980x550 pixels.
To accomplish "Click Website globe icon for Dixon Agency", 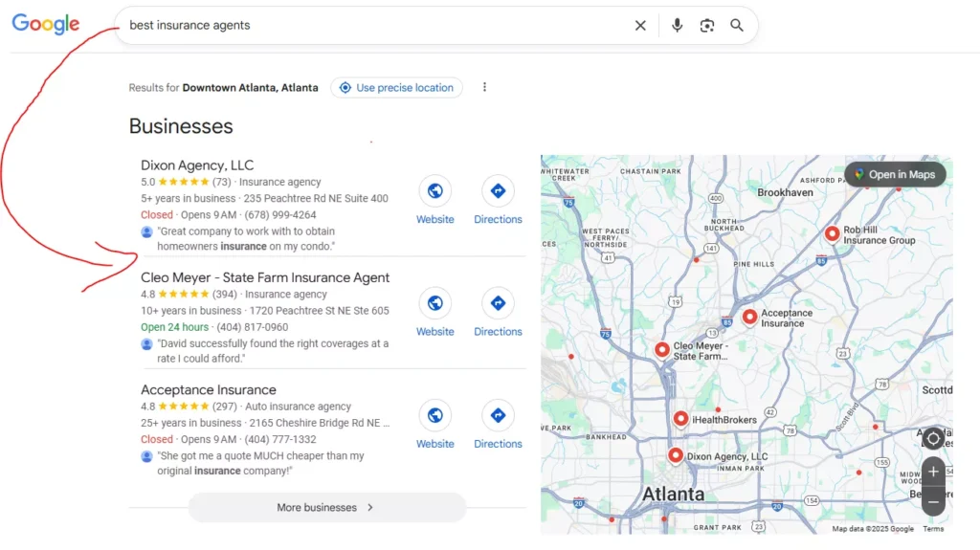I will pos(435,190).
